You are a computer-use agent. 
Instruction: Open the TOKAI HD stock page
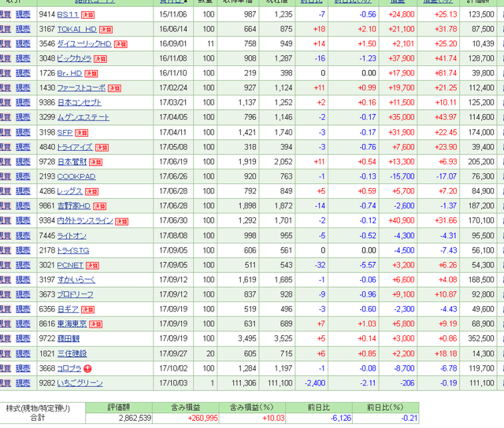[77, 30]
